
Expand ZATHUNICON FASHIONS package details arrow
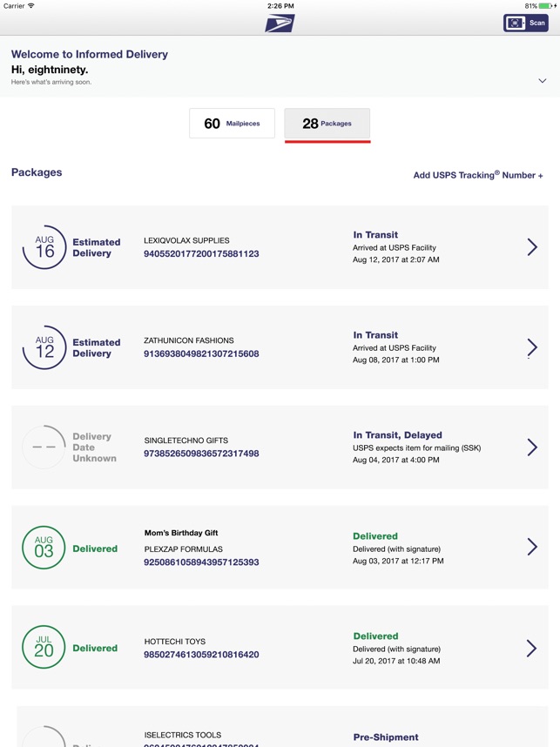click(532, 347)
